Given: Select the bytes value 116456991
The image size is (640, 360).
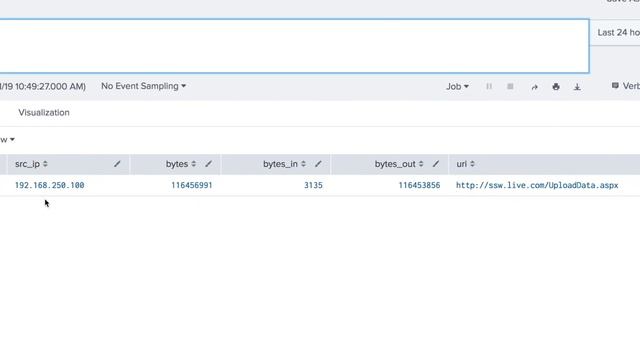Looking at the screenshot, I should (x=191, y=185).
